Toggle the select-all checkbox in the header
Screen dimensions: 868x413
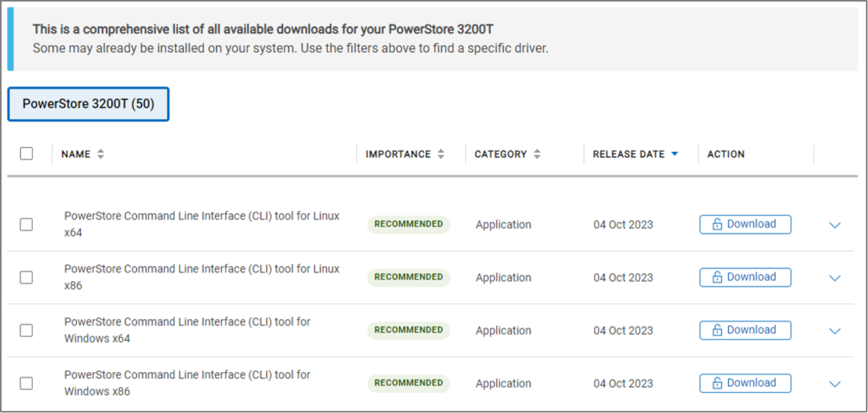27,153
